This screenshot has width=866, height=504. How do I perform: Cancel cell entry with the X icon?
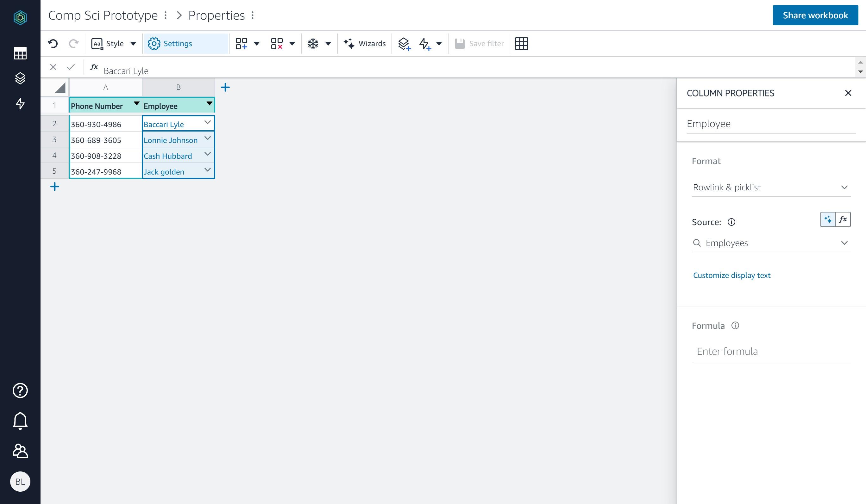[x=53, y=67]
